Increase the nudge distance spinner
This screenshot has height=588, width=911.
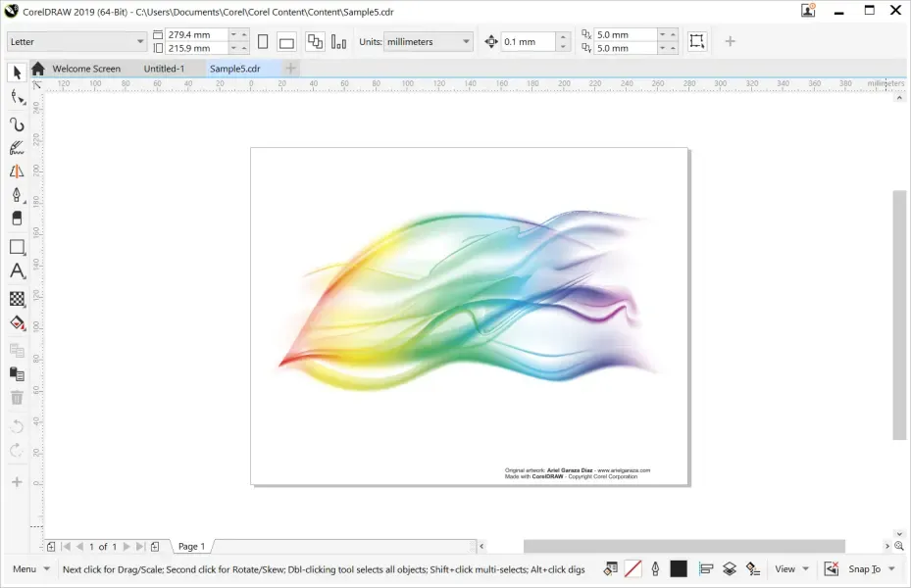click(563, 37)
